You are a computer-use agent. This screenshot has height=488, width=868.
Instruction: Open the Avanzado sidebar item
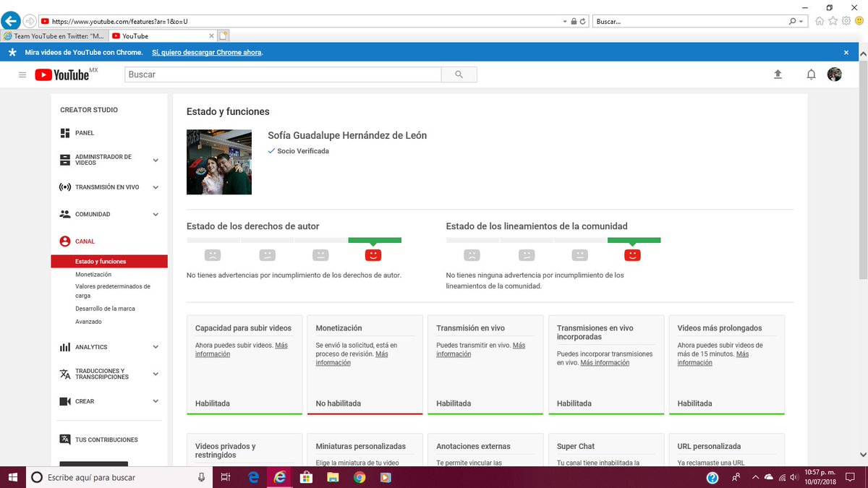(x=88, y=322)
